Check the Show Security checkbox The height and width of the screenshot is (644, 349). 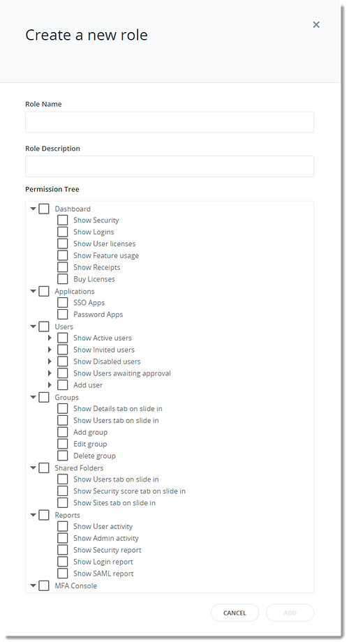pos(63,220)
